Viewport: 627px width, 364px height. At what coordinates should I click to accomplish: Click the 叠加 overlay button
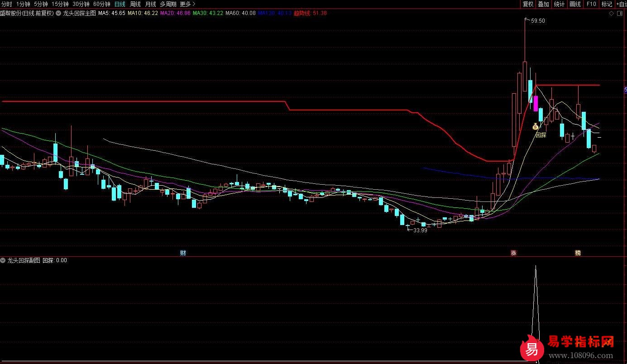[543, 4]
